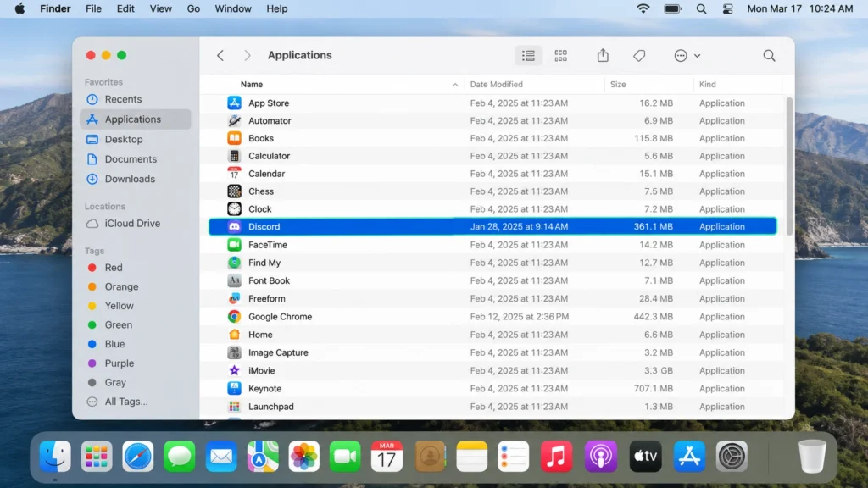
Task: Open Podcasts from the Dock
Action: click(601, 457)
